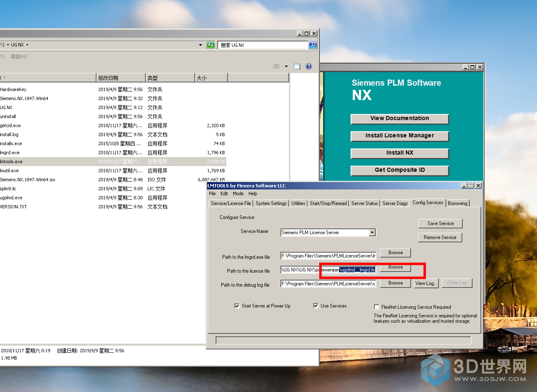Click Install License Manager in NX installer

pyautogui.click(x=400, y=136)
